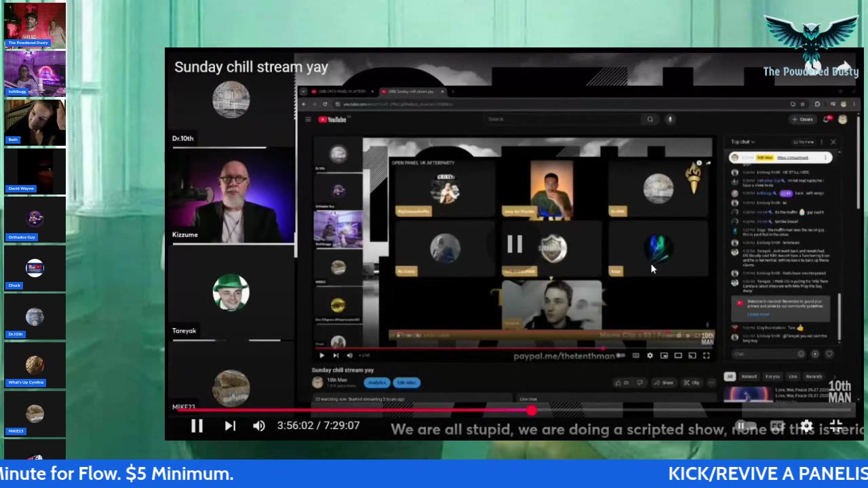Toggle autoplay in the inner YouTube player
Image resolution: width=868 pixels, height=488 pixels.
[620, 355]
